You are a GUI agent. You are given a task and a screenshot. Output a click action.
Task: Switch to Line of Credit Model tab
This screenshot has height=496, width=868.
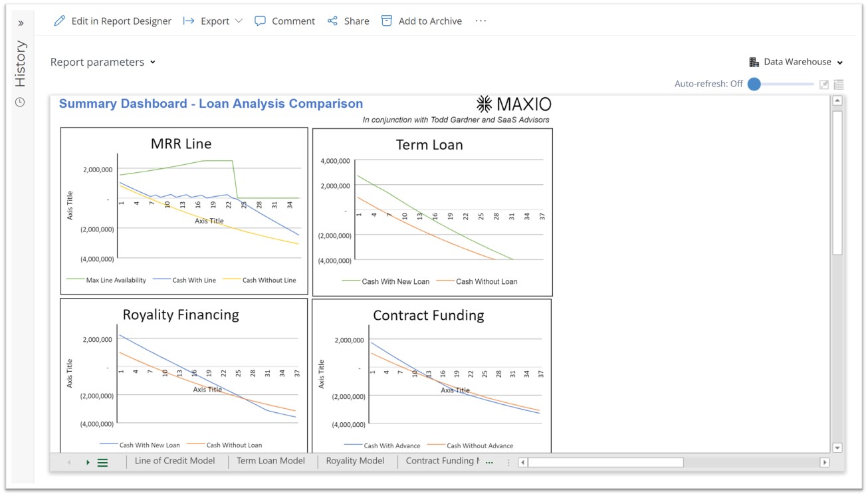point(175,461)
